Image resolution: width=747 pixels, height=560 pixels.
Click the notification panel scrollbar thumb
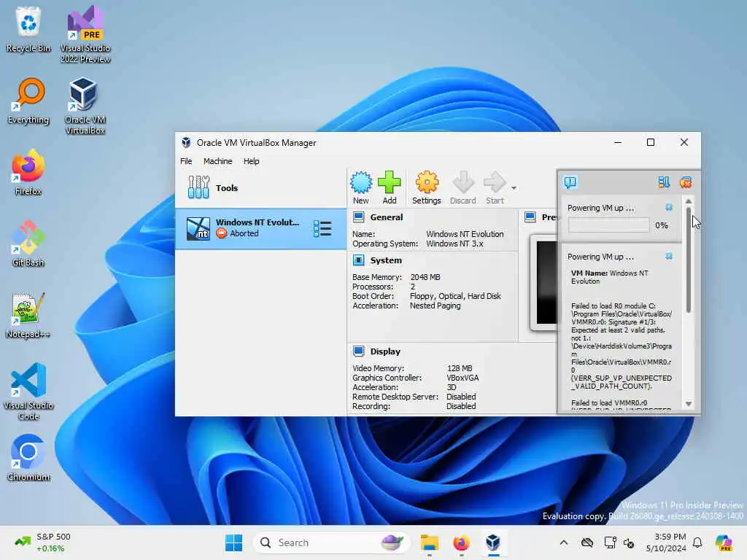(689, 260)
